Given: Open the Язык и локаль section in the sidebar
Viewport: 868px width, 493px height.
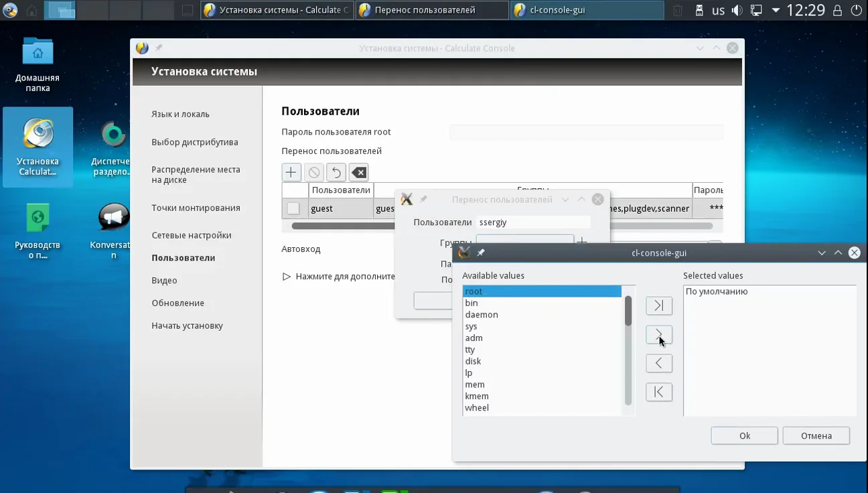Looking at the screenshot, I should (180, 114).
